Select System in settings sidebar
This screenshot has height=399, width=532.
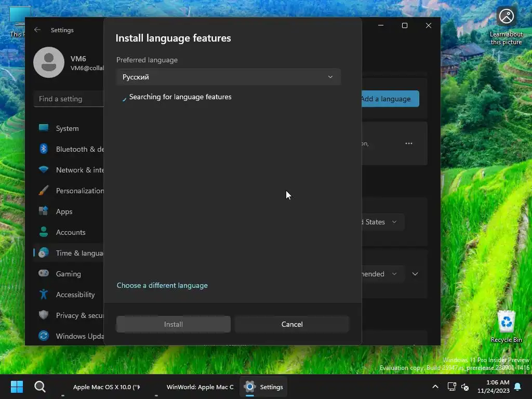(x=69, y=128)
